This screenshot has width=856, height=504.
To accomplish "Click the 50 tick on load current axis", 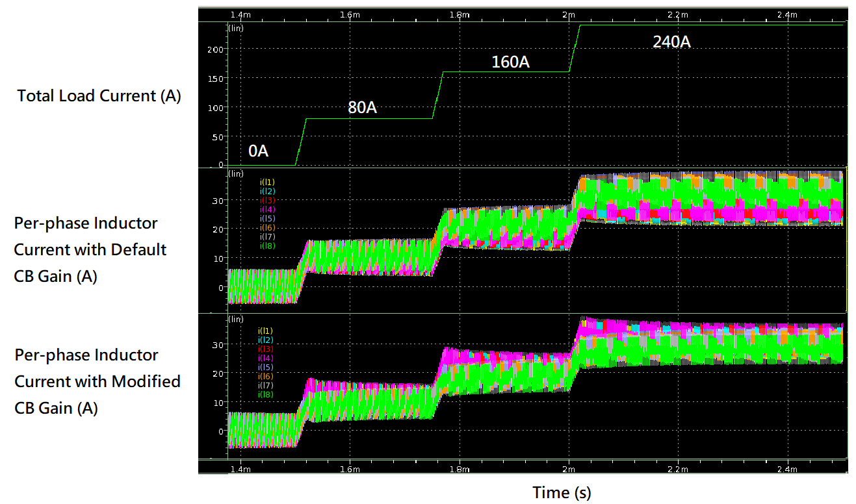I will (220, 136).
